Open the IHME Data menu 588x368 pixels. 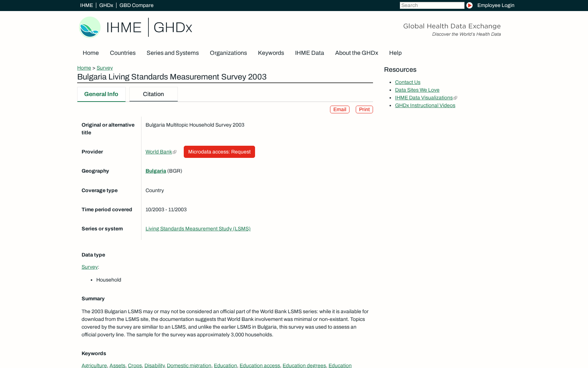(x=309, y=53)
